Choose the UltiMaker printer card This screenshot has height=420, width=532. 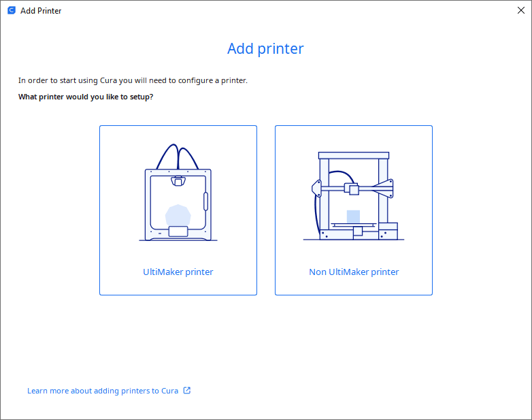pyautogui.click(x=178, y=210)
